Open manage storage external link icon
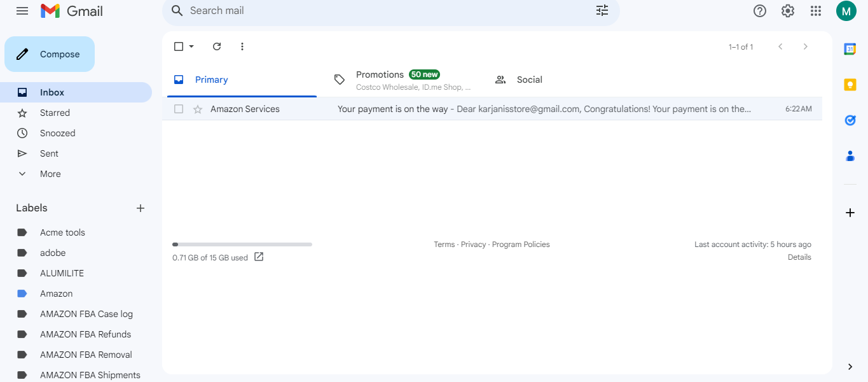Viewport: 868px width, 382px height. (259, 257)
